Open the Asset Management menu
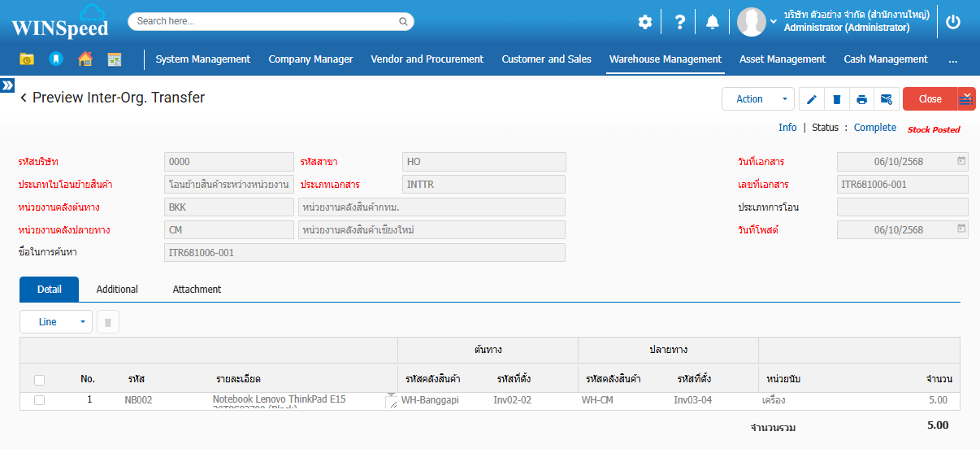980x449 pixels. tap(782, 59)
